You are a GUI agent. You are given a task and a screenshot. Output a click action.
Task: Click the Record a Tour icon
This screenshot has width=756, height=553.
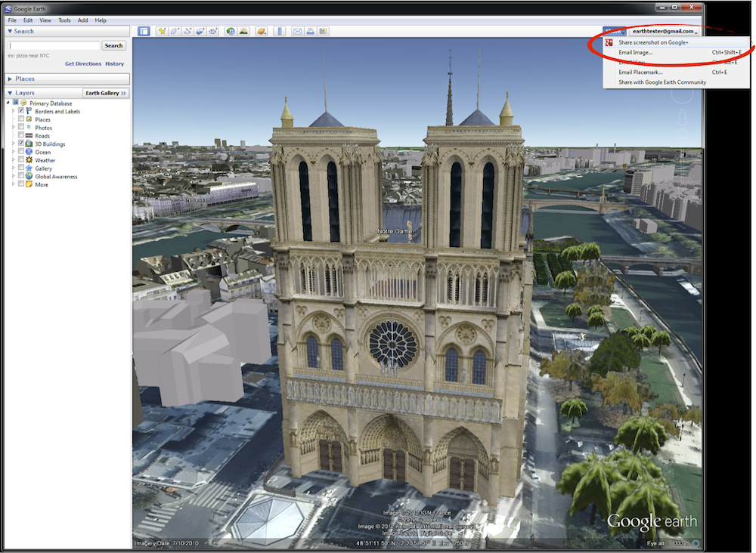tap(213, 31)
